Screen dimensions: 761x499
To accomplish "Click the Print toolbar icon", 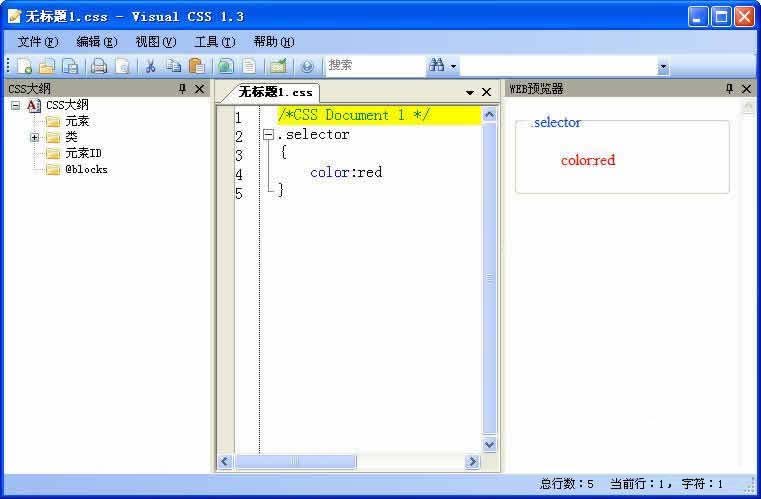I will point(99,66).
